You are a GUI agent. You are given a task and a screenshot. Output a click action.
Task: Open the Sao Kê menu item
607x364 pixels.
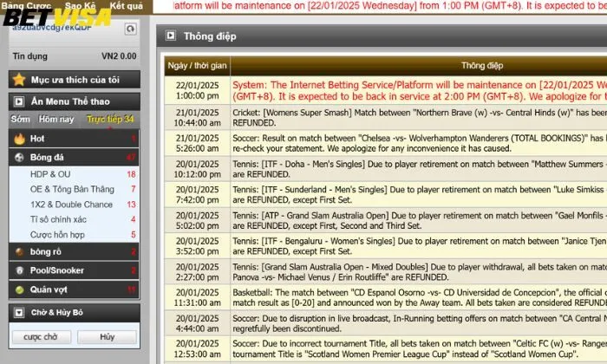80,5
